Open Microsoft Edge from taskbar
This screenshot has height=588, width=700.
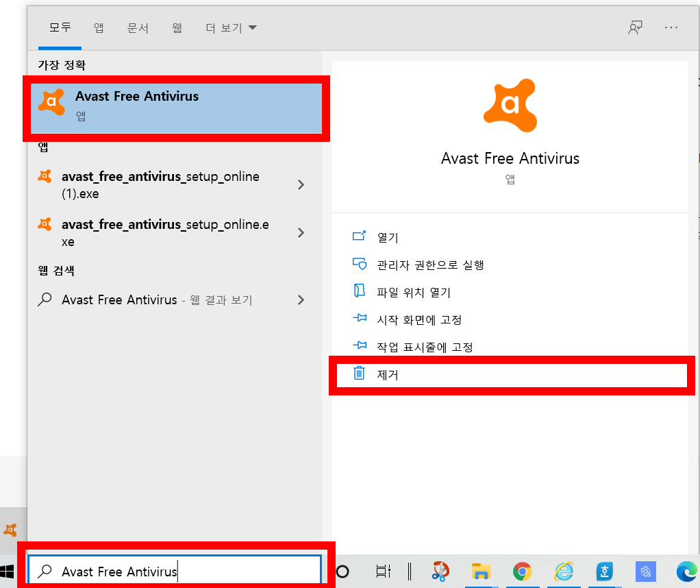click(x=688, y=571)
